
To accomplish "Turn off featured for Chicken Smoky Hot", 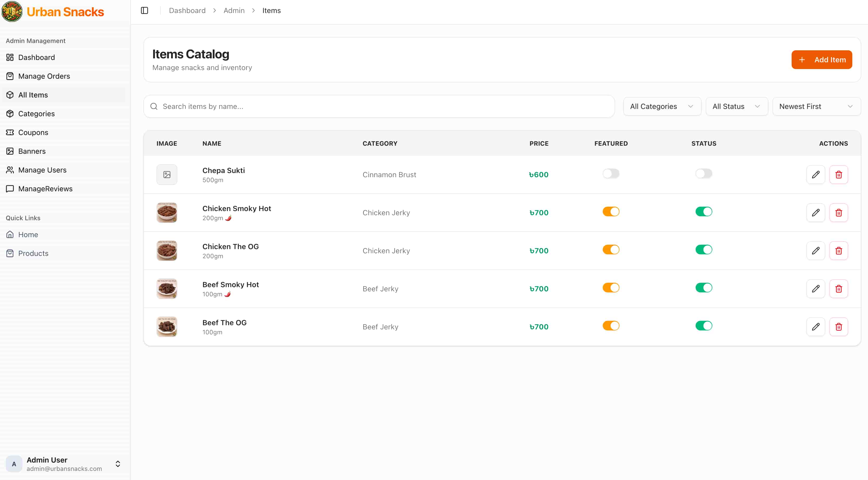I will click(611, 212).
